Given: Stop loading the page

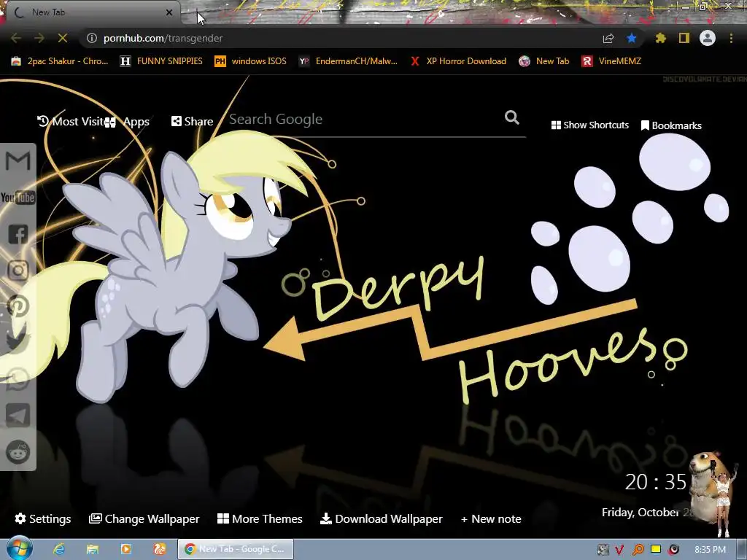Looking at the screenshot, I should [x=63, y=38].
